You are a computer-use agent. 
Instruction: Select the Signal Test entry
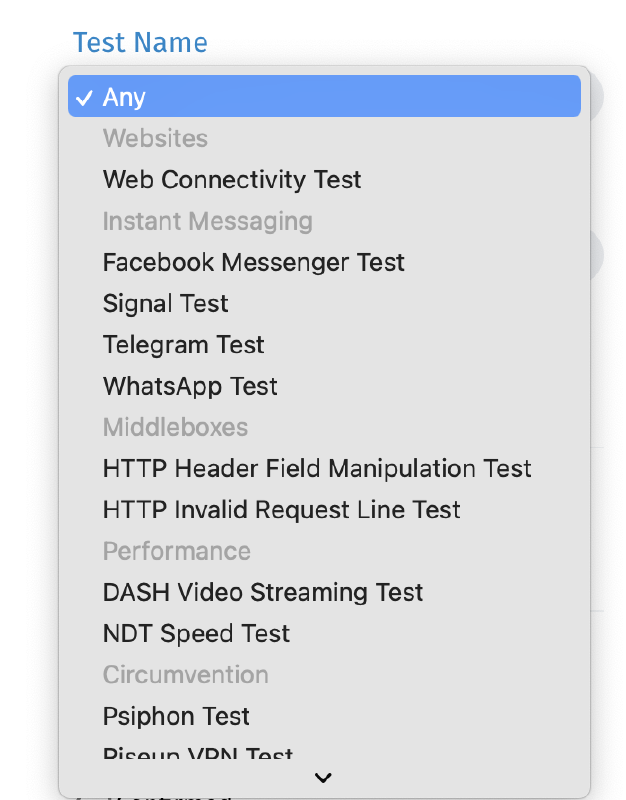165,303
